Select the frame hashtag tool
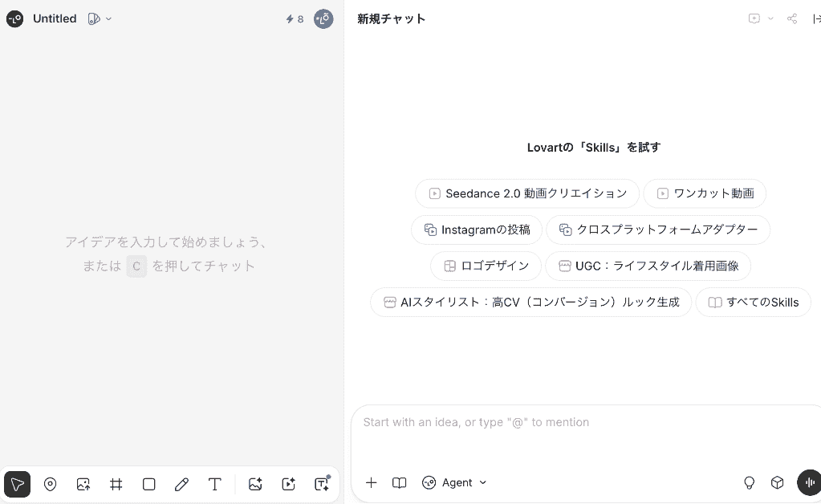The width and height of the screenshot is (821, 504). coord(116,484)
